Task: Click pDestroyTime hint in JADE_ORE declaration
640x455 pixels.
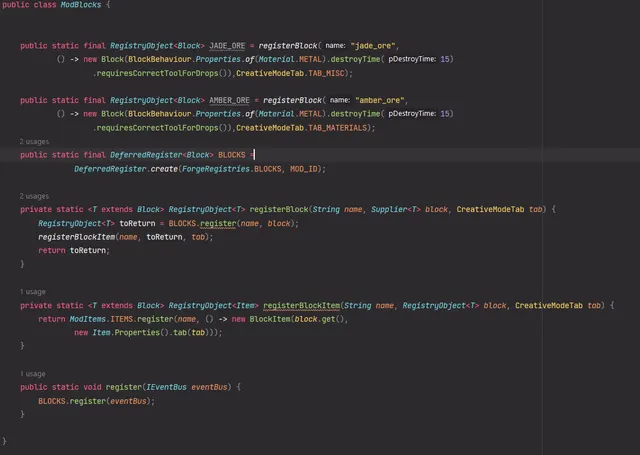Action: [x=412, y=59]
